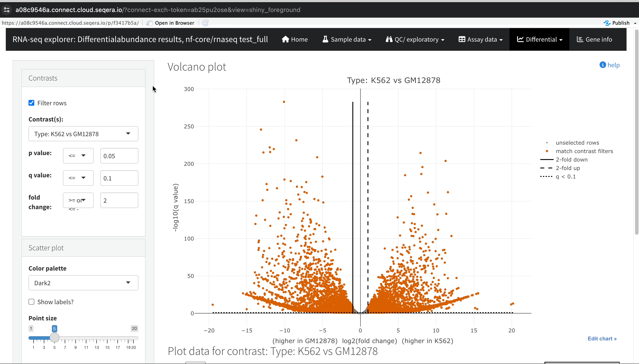Click the Edit chart link
The height and width of the screenshot is (364, 639).
pyautogui.click(x=602, y=338)
